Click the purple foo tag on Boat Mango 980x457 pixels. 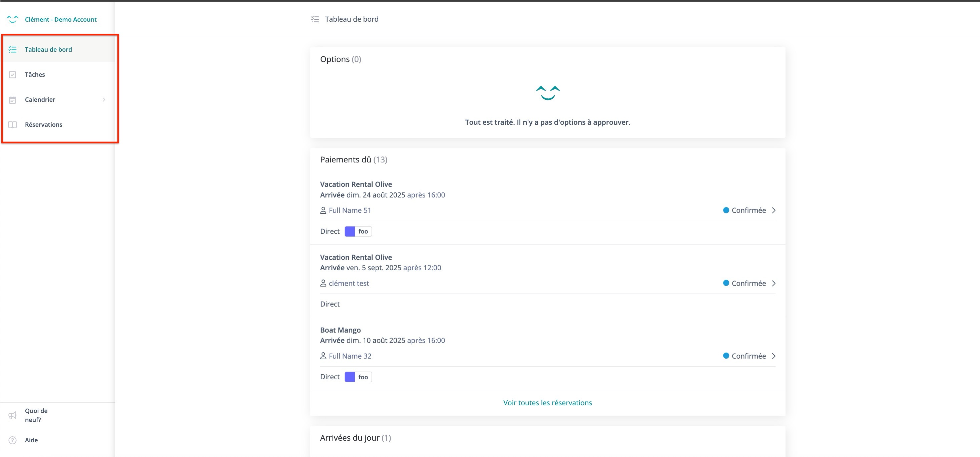click(358, 377)
